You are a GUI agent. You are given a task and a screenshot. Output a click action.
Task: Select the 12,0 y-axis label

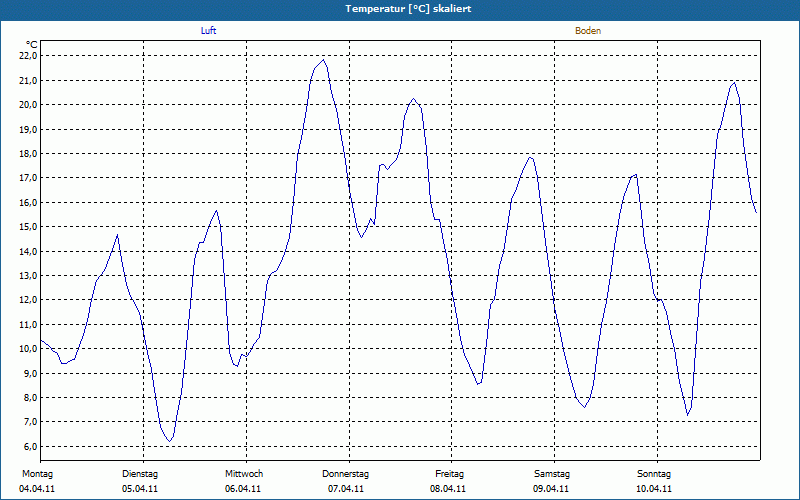tap(29, 300)
